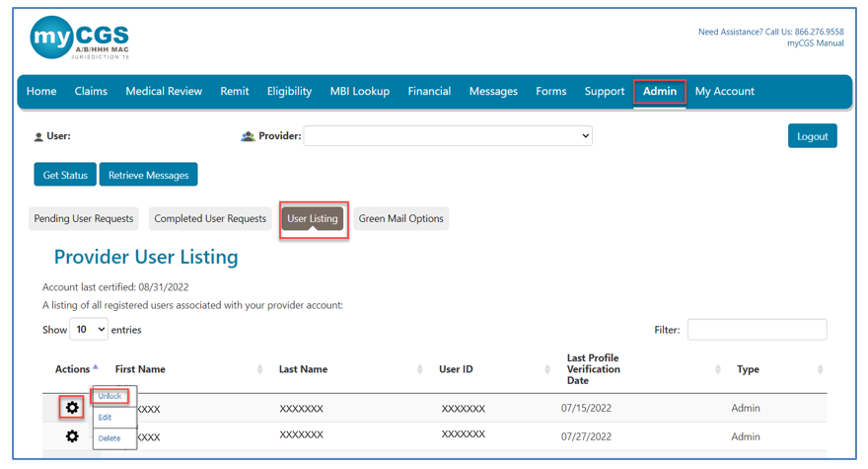The image size is (868, 469).
Task: Sort the Last Name column
Action: coord(420,369)
